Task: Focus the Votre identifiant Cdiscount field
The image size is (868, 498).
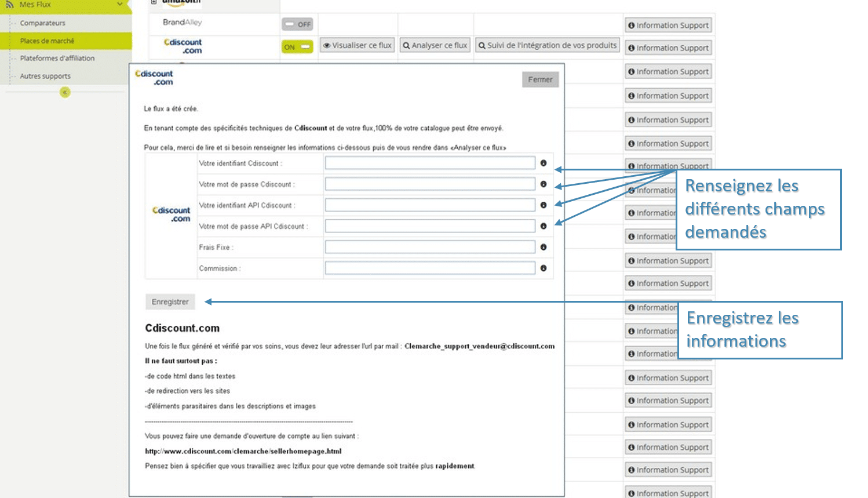Action: click(x=430, y=163)
